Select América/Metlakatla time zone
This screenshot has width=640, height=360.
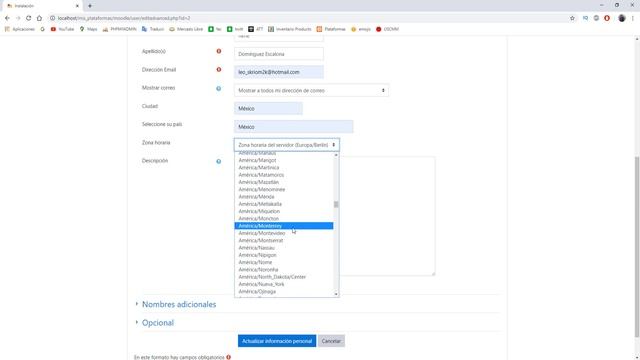(x=284, y=204)
